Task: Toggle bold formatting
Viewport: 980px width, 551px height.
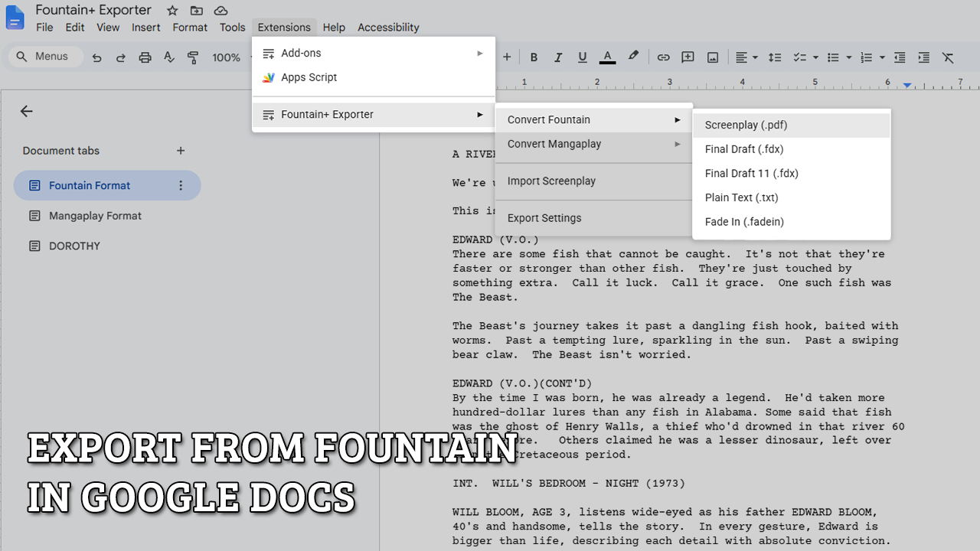Action: pos(534,57)
